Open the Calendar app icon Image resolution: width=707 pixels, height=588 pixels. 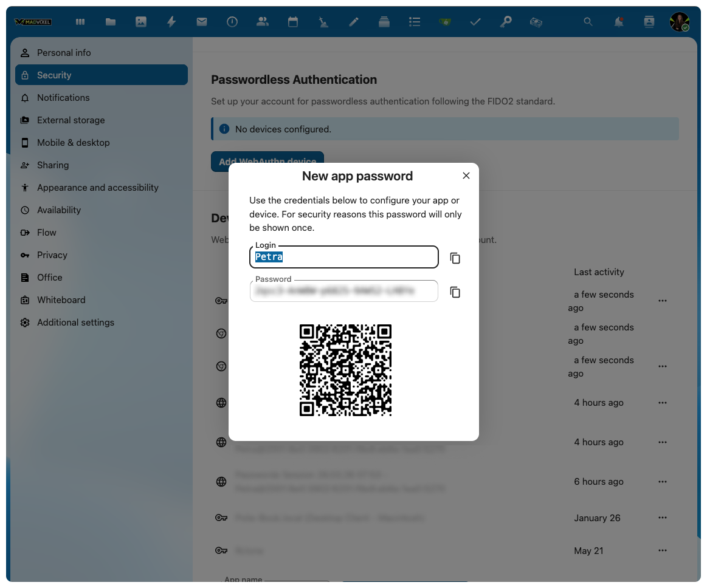pyautogui.click(x=293, y=22)
